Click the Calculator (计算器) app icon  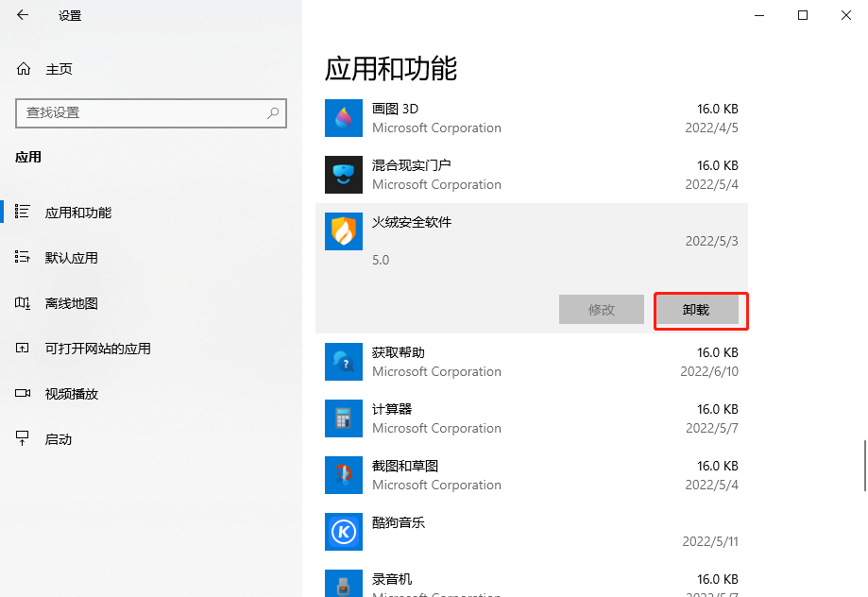click(x=344, y=418)
